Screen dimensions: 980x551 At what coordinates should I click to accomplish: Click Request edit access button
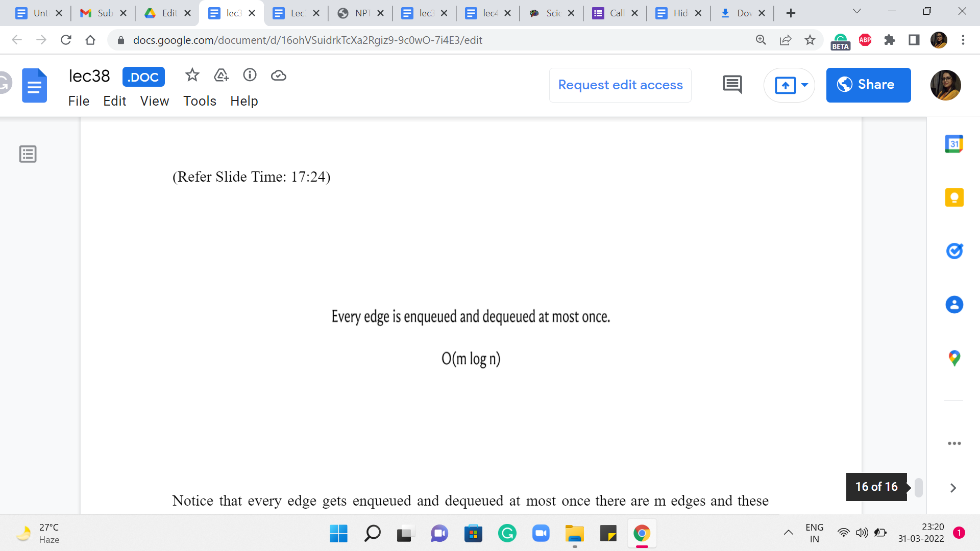(620, 85)
